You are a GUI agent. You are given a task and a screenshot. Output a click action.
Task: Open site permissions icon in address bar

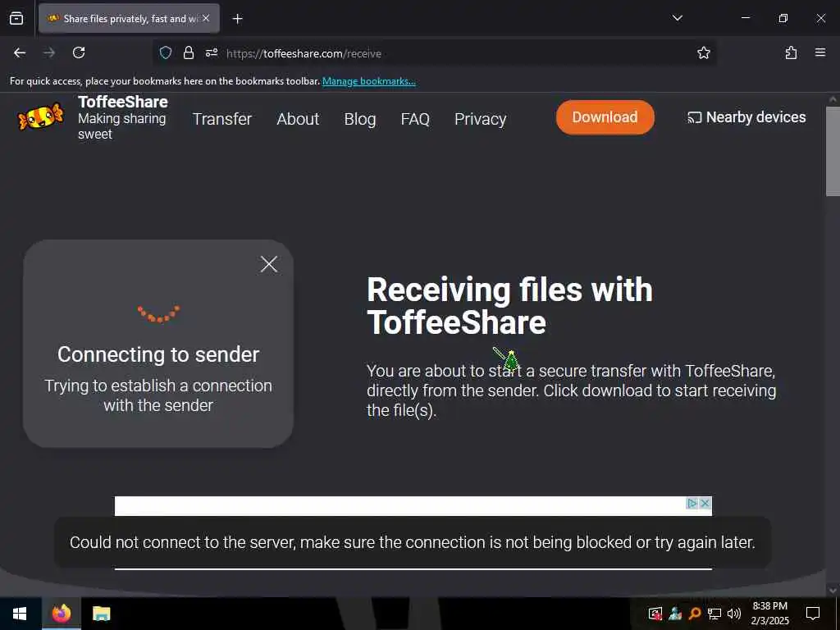[x=212, y=52]
